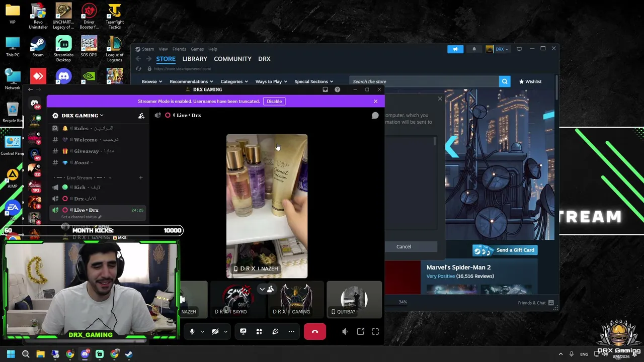Viewport: 644px width, 362px height.
Task: Hide participants list toggle above call tiles
Action: [266, 290]
